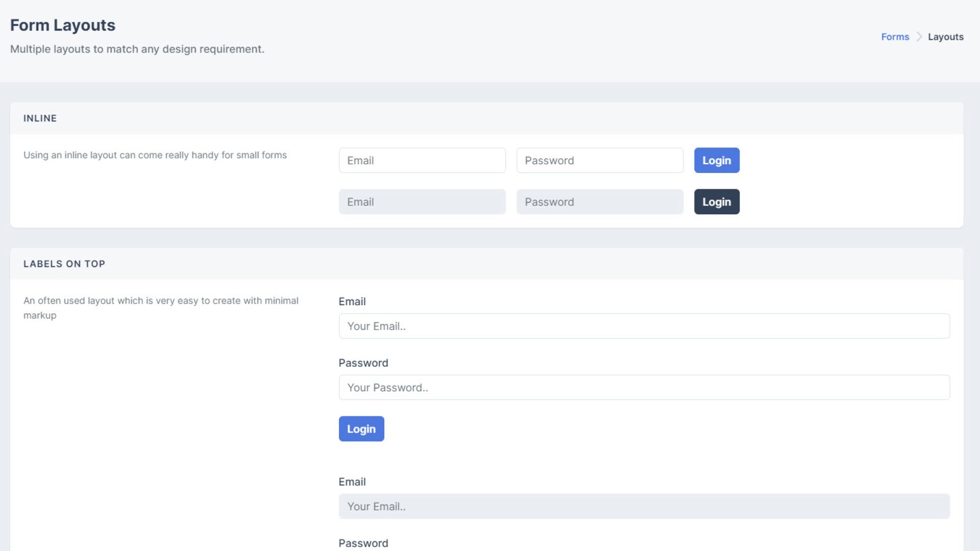Focus the white inline Password field

[600, 160]
